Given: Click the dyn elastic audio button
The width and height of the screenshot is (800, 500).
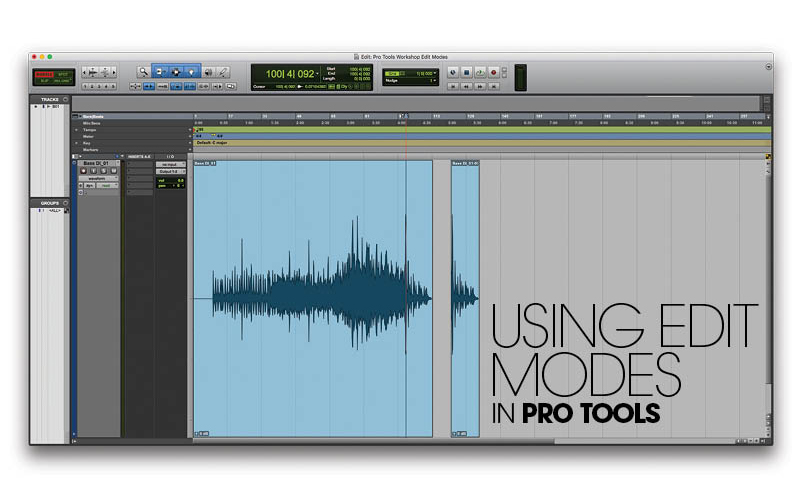Looking at the screenshot, I should [x=90, y=186].
